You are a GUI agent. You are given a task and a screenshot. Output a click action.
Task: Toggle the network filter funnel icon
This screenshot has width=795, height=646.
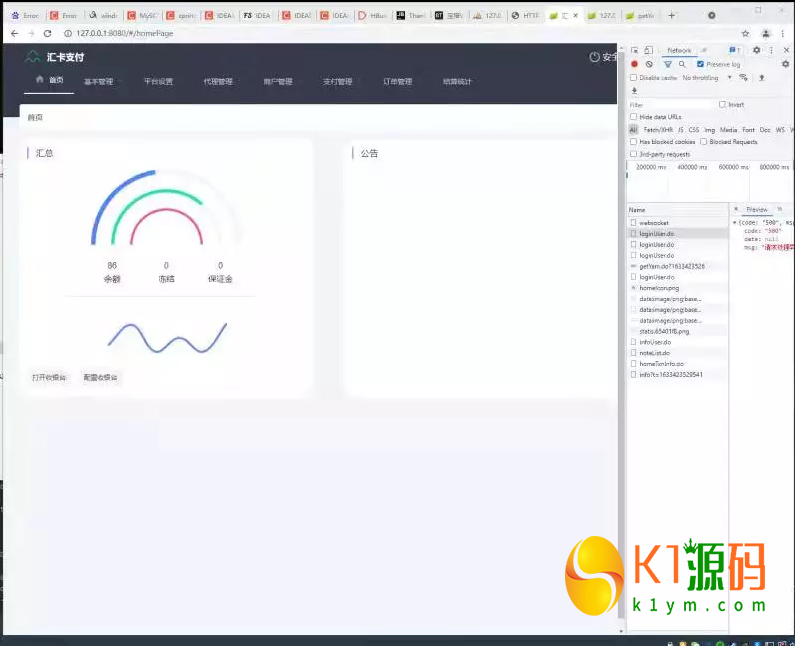tap(667, 64)
